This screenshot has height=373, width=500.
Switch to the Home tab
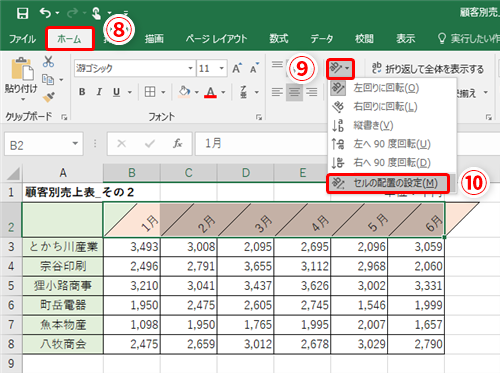(x=69, y=39)
